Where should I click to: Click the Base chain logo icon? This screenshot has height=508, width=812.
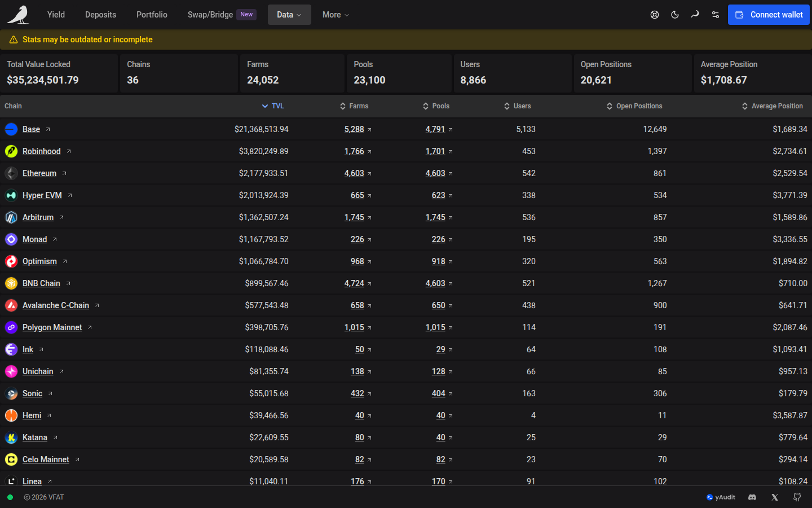[x=11, y=129]
